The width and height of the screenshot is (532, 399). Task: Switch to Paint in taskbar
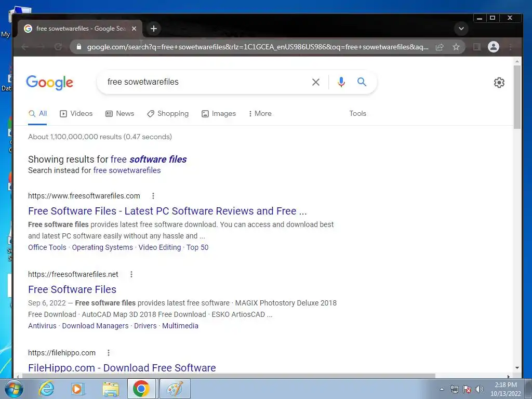click(x=175, y=389)
